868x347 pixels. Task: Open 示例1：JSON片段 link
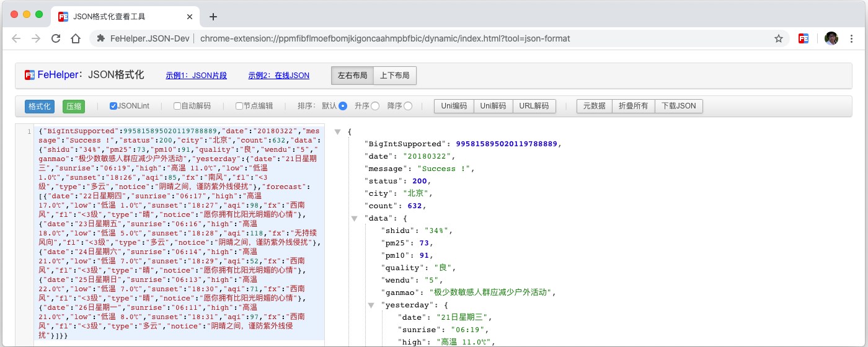click(x=196, y=76)
